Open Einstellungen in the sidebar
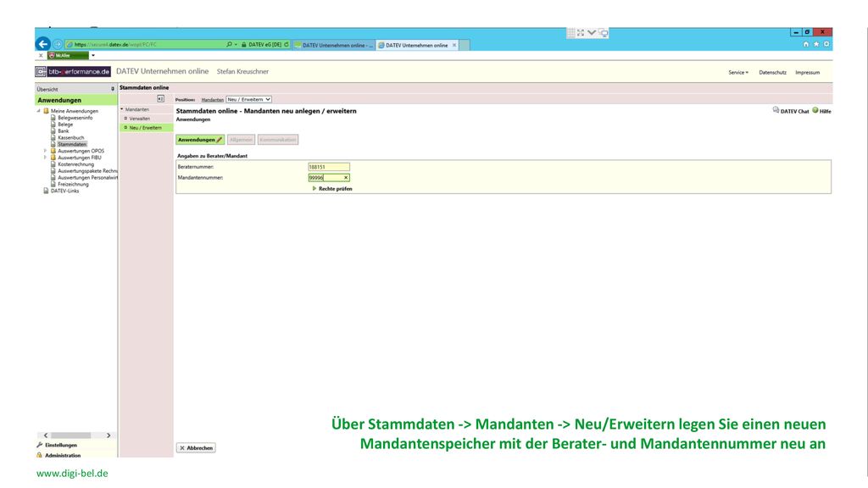 point(60,445)
